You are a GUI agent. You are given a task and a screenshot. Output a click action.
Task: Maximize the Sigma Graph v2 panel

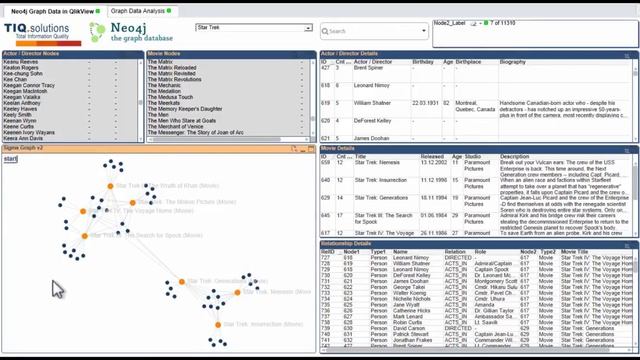pos(311,149)
